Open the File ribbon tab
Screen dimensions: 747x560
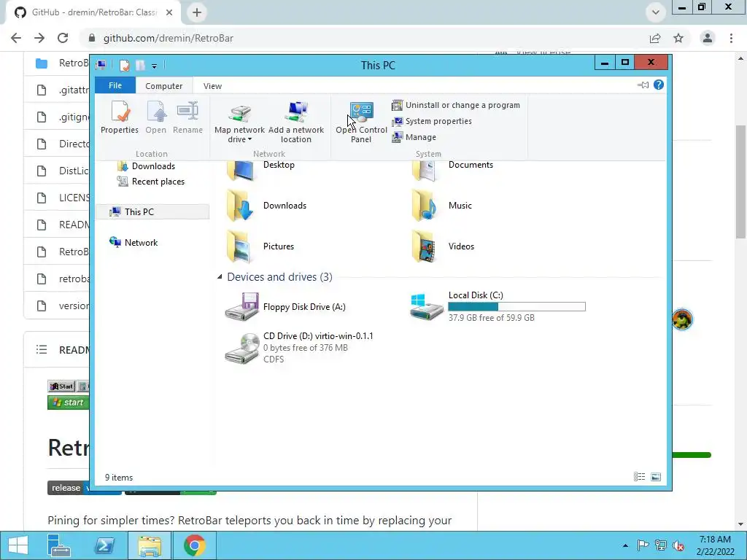tap(115, 86)
